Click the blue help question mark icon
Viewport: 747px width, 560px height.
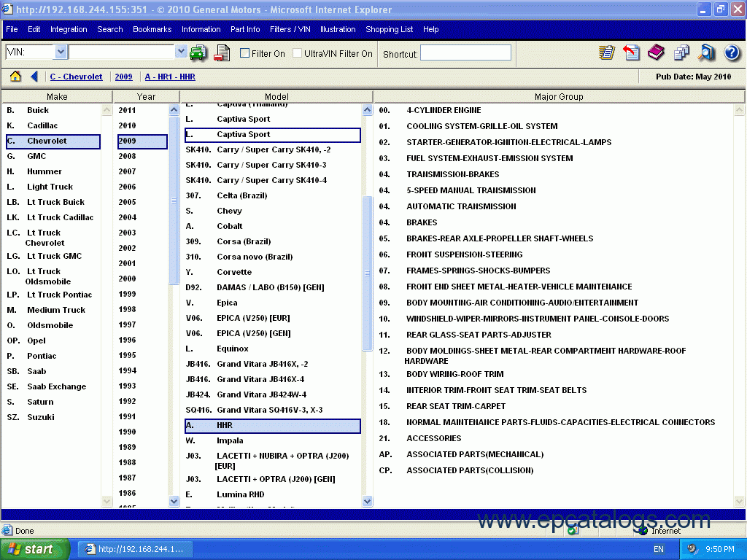(732, 52)
